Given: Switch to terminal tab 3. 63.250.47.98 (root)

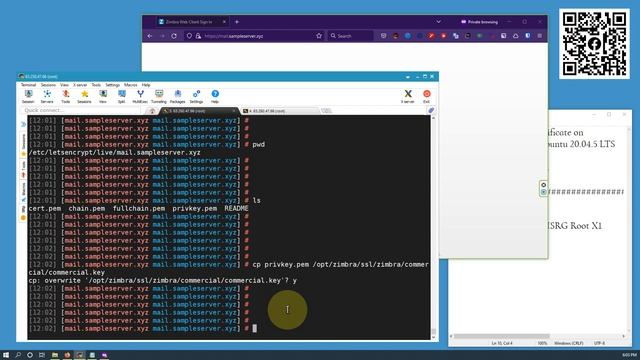Looking at the screenshot, I should [198, 111].
